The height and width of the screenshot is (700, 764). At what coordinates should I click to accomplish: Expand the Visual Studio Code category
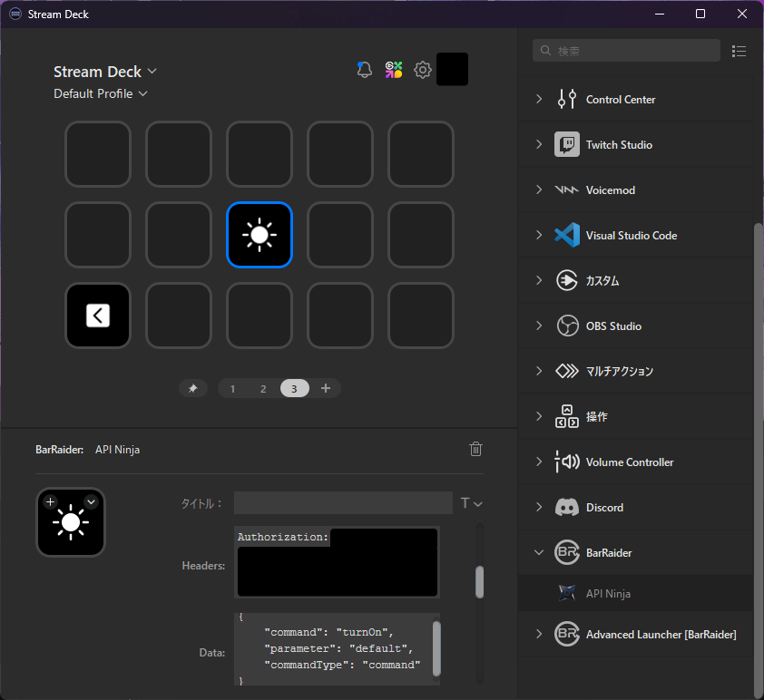pyautogui.click(x=539, y=235)
